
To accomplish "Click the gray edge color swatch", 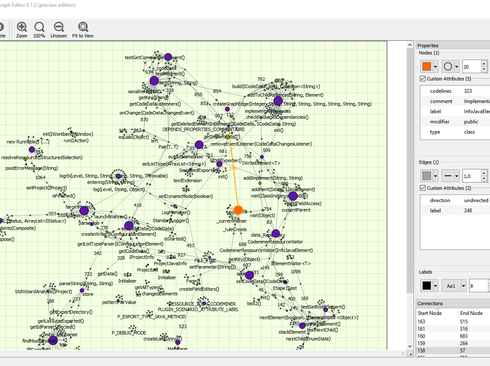I will point(427,175).
